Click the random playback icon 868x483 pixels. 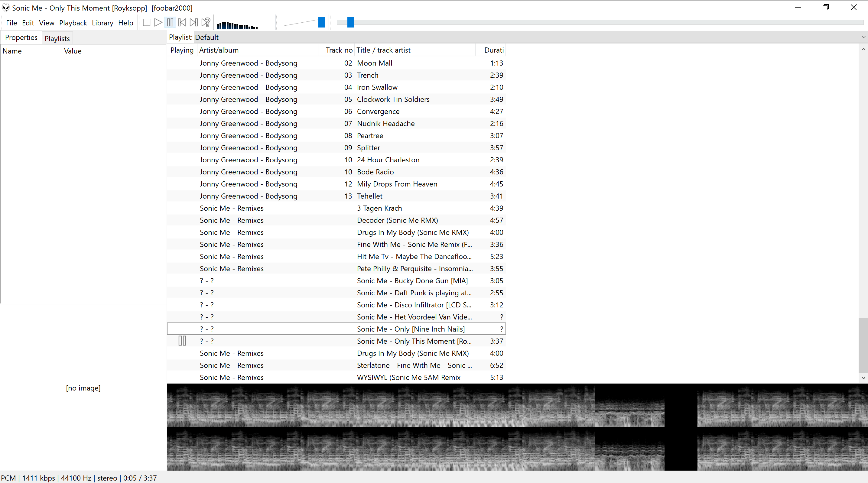point(206,23)
